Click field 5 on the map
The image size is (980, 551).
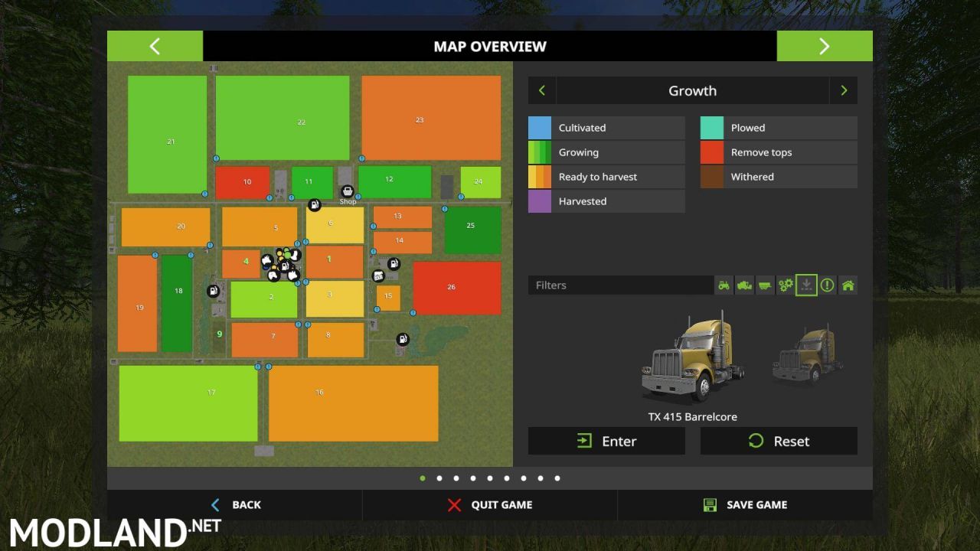click(260, 227)
